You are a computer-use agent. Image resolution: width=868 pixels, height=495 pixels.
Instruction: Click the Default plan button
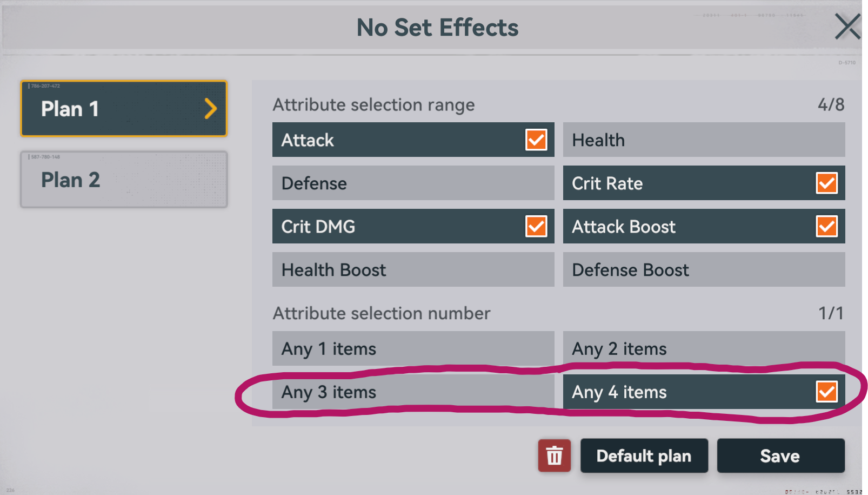(x=644, y=456)
